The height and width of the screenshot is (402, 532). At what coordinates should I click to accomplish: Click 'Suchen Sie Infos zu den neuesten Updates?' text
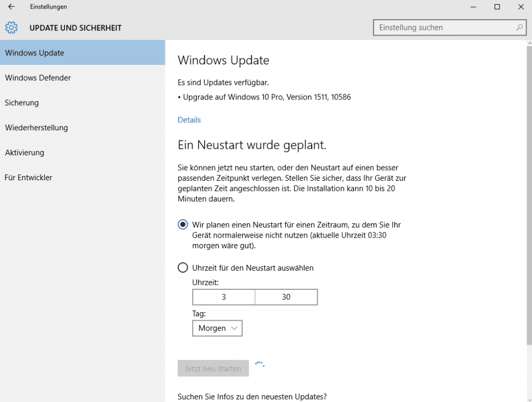point(252,397)
